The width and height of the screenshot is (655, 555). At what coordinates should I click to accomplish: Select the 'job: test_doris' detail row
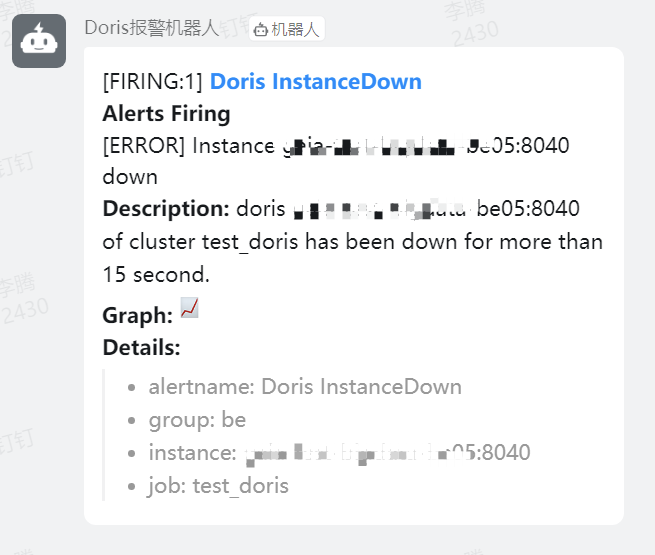(x=218, y=486)
